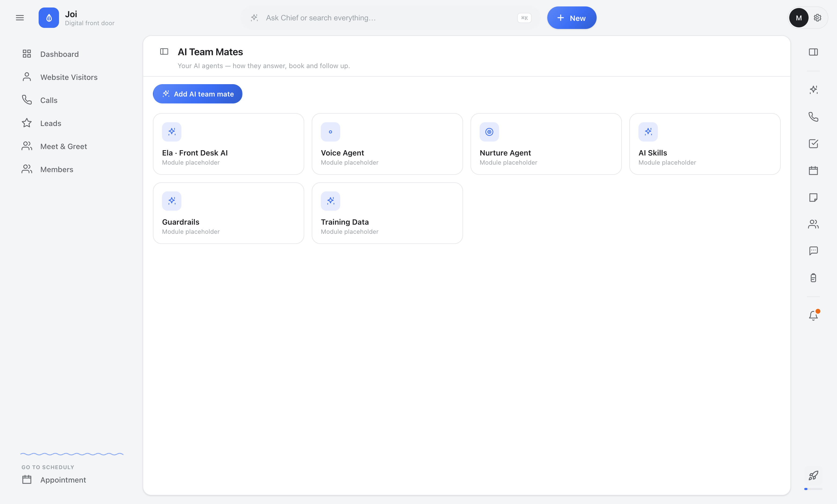Open calendar icon in right rail

coord(813,171)
